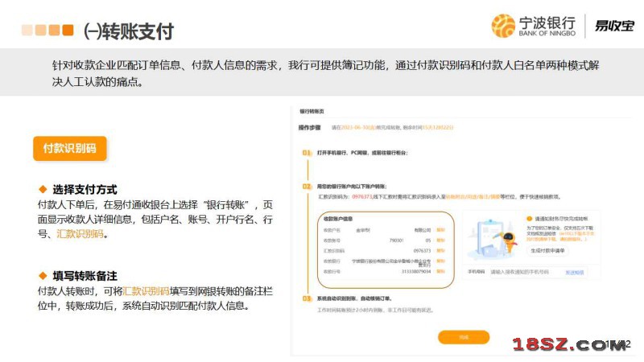Copy the 收款户名 account name

440,229
